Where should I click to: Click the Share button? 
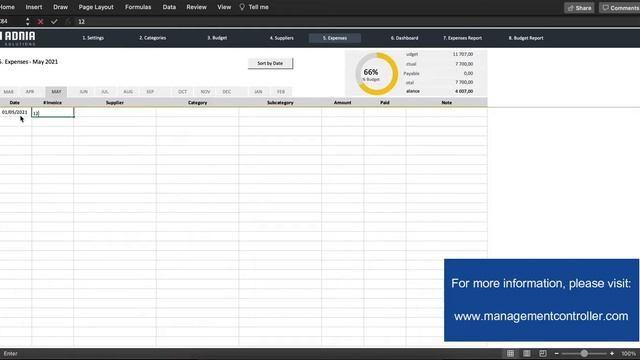tap(579, 8)
